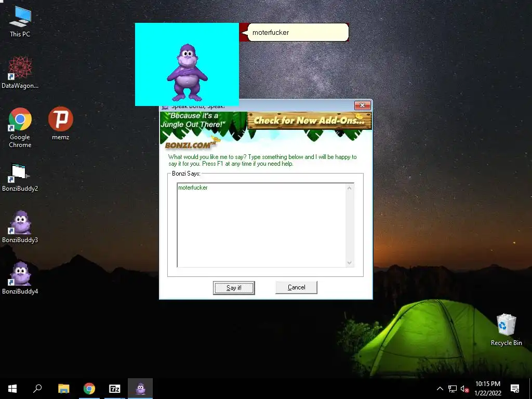Click Check for New Add-Ons banner

[310, 121]
